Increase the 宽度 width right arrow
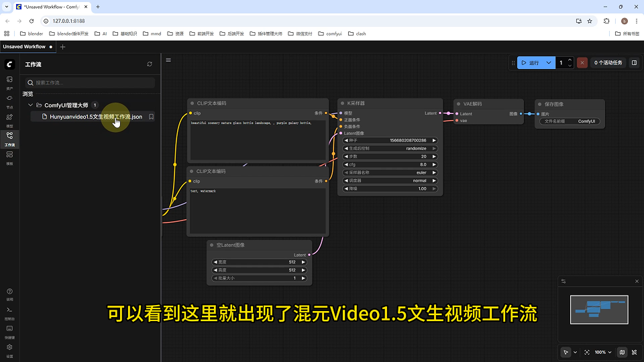This screenshot has width=644, height=362. coord(303,262)
